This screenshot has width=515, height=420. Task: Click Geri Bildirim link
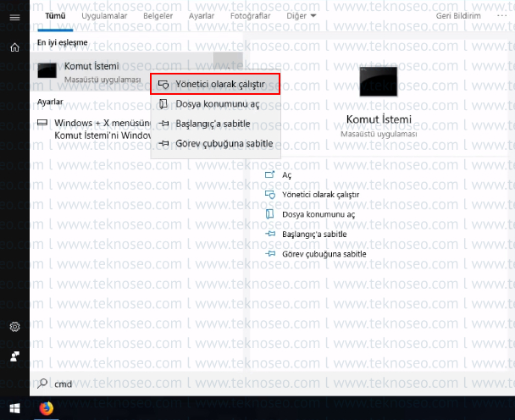click(458, 16)
